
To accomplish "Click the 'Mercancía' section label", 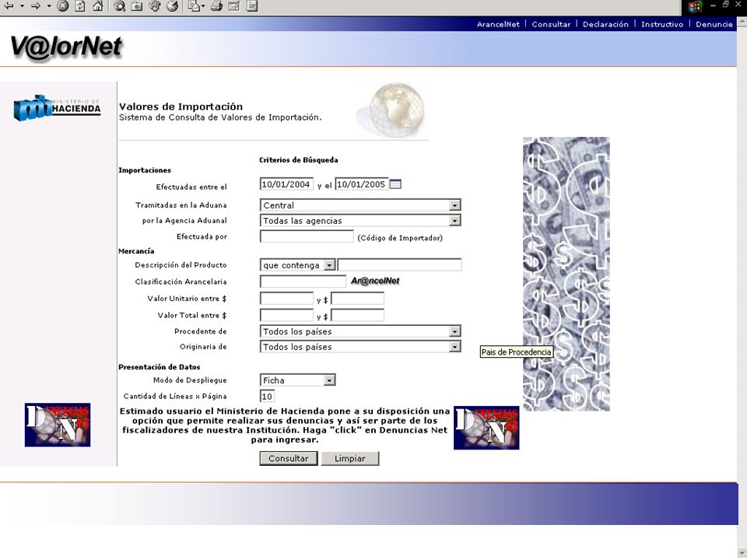I will tap(136, 251).
